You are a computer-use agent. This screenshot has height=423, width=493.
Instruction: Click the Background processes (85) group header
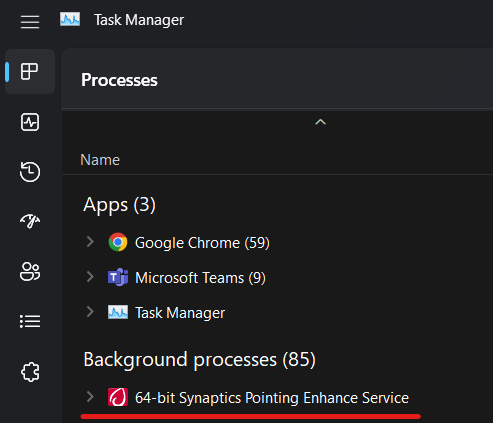[199, 360]
